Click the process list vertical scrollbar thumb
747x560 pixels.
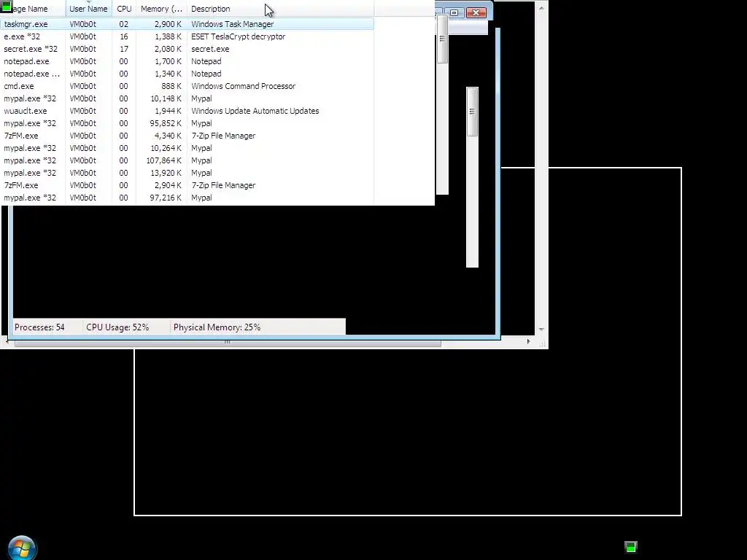coord(442,39)
